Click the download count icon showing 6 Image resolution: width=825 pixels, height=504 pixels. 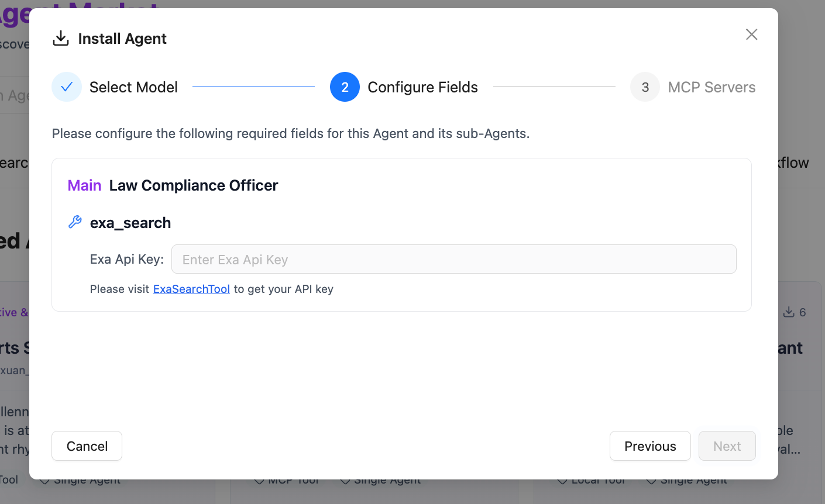[788, 312]
